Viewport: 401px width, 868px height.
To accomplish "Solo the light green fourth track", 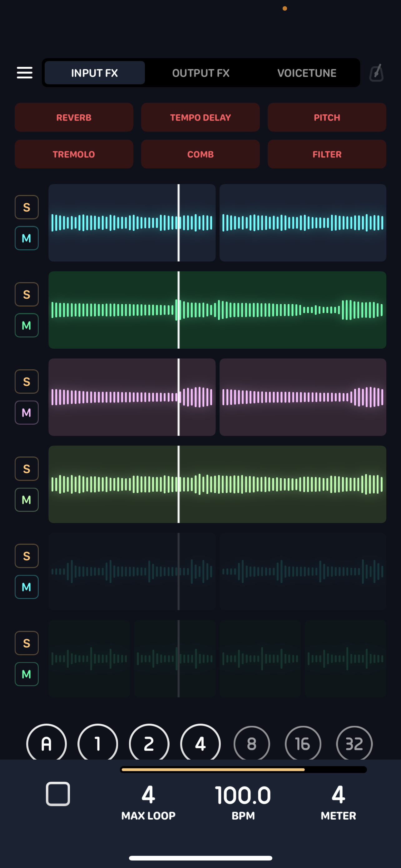I will [x=27, y=469].
